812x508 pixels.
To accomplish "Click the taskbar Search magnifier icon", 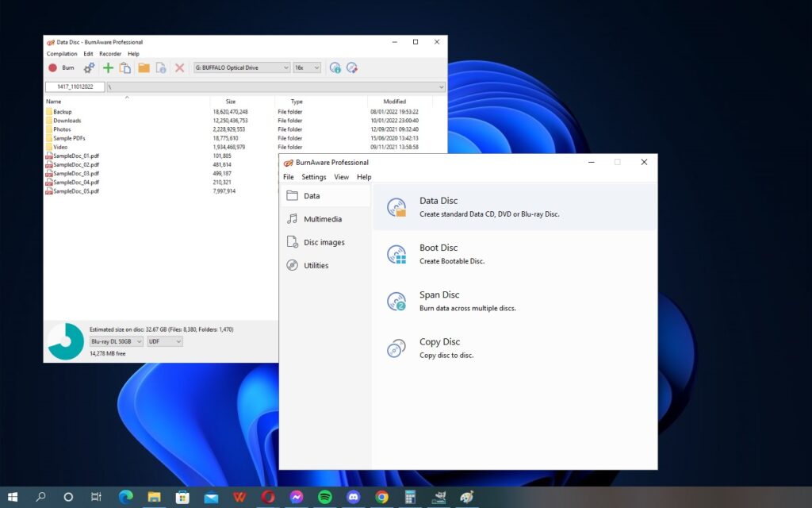I will point(40,497).
